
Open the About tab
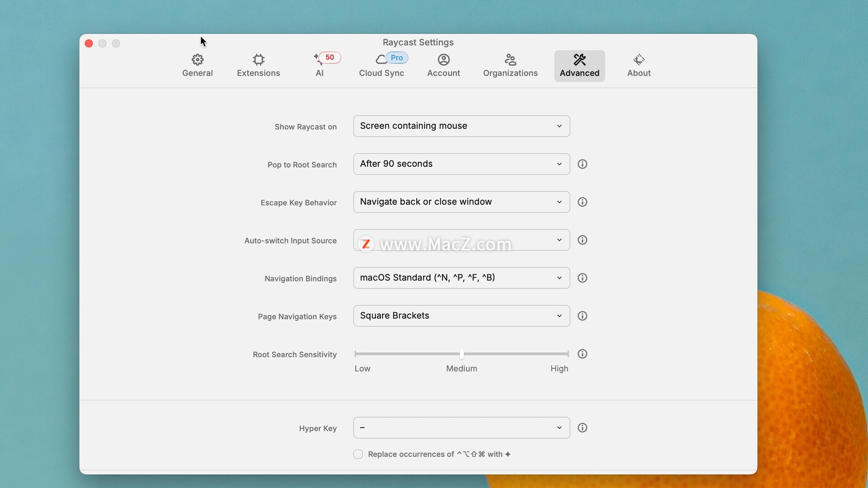[x=639, y=66]
